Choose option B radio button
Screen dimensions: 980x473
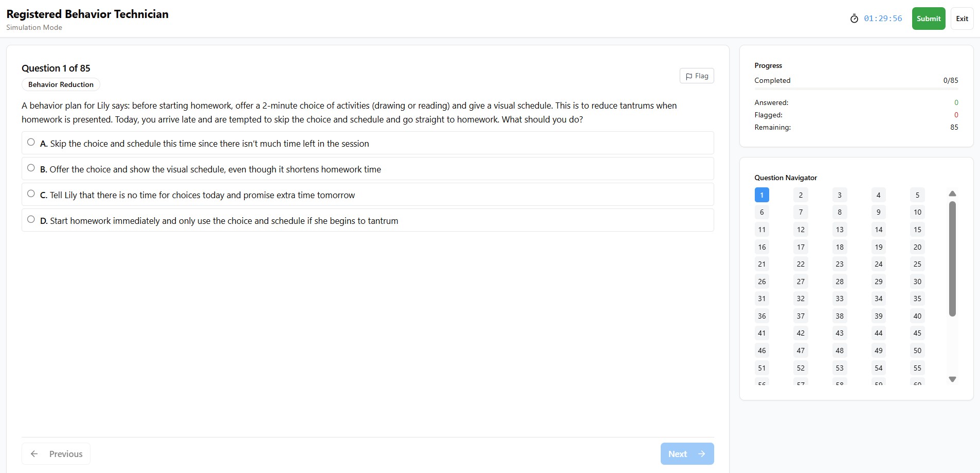[x=31, y=168]
